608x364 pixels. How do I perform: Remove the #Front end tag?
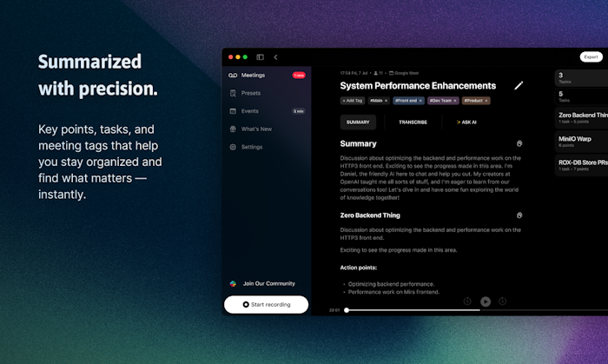tap(420, 101)
